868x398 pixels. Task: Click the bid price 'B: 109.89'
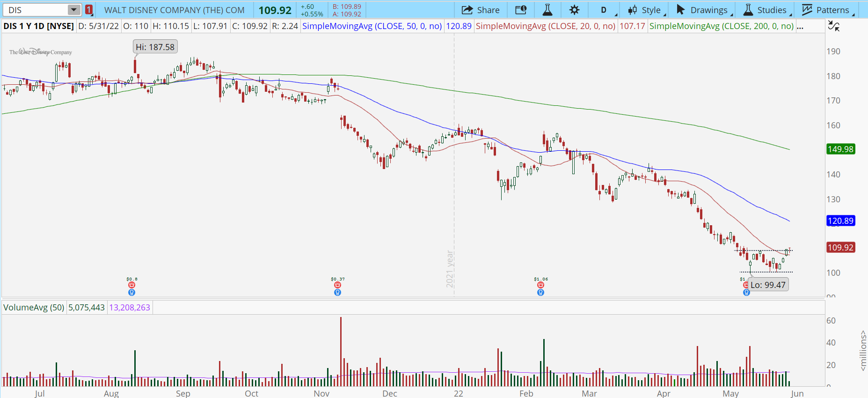point(347,7)
